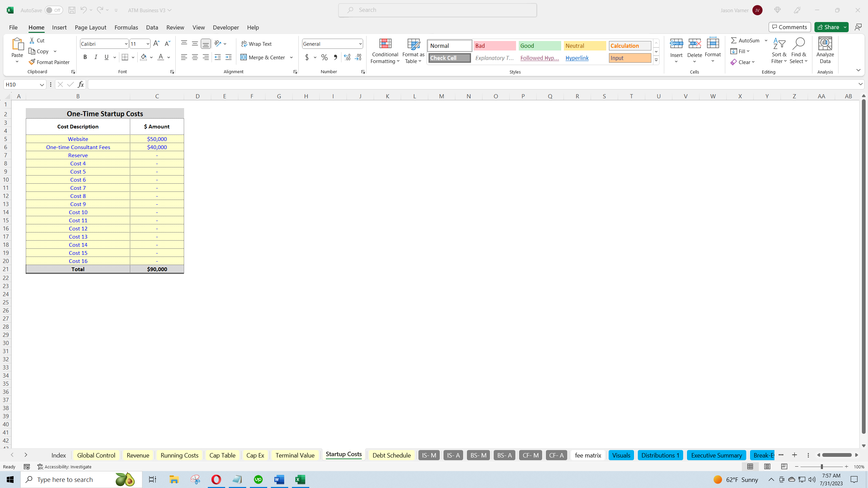The width and height of the screenshot is (868, 488).
Task: Open the Visuals sheet tab
Action: (x=621, y=455)
